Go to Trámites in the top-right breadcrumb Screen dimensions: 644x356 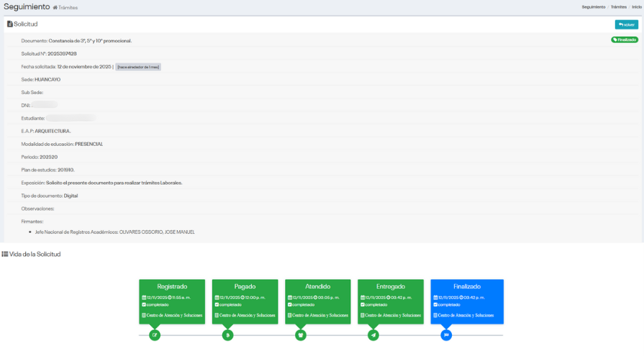tap(618, 7)
